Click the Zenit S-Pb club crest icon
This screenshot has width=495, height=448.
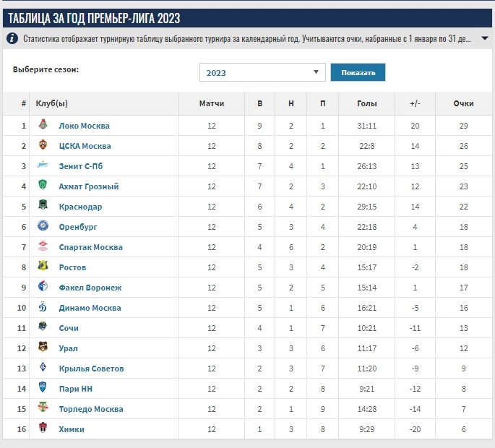[43, 165]
